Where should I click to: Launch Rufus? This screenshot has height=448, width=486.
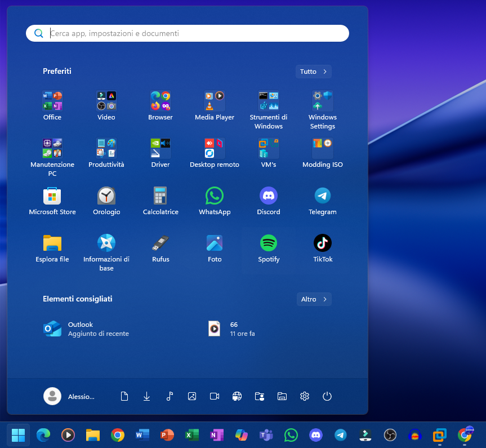[x=160, y=248]
